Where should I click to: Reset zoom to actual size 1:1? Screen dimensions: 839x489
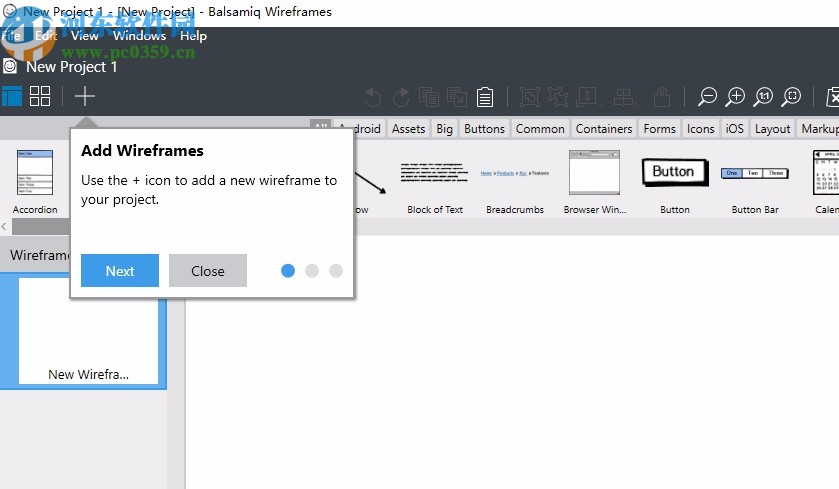point(764,97)
